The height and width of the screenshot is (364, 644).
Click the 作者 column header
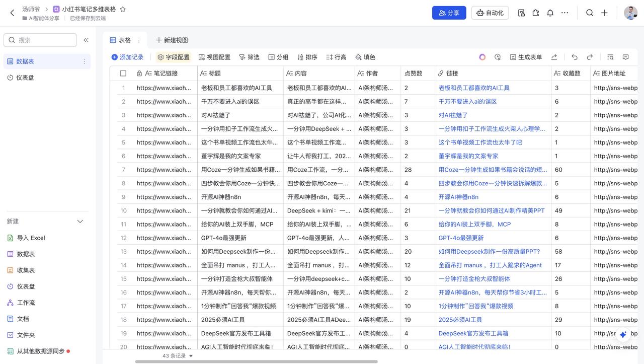point(377,74)
